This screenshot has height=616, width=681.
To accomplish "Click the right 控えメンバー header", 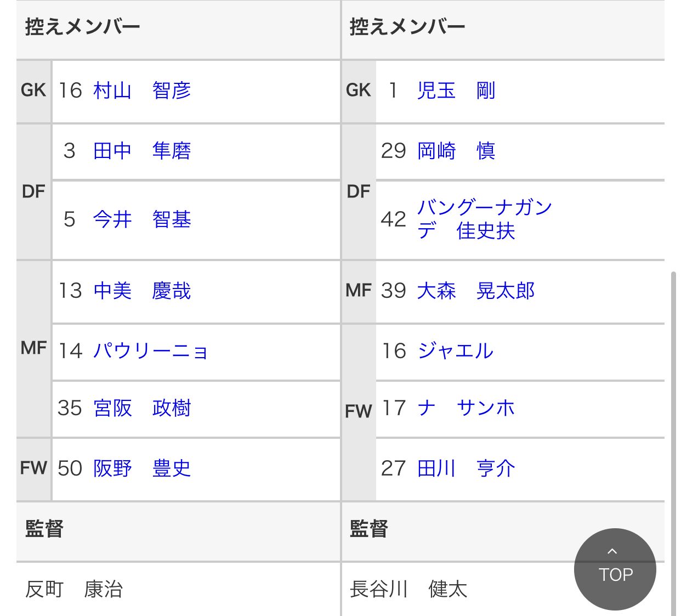I will (x=407, y=27).
